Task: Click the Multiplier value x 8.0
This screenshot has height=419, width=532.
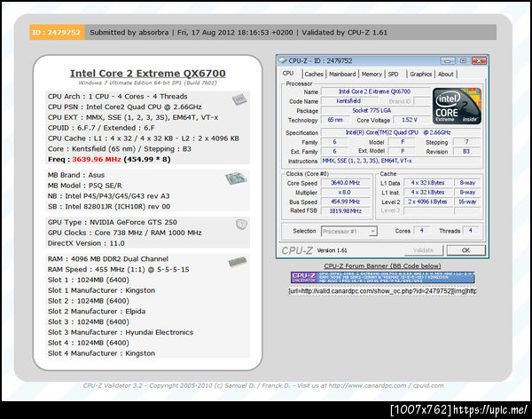Action: [x=346, y=193]
